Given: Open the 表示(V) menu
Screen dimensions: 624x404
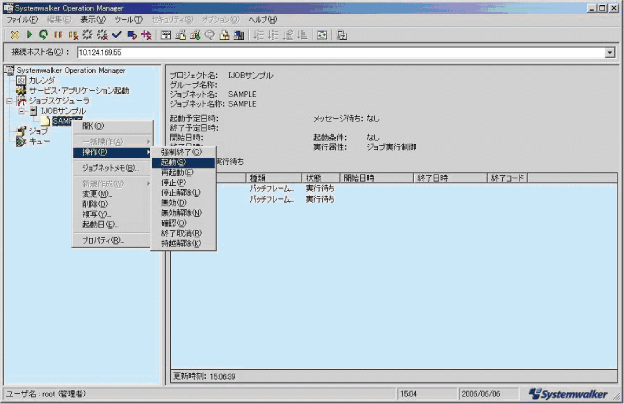Looking at the screenshot, I should click(93, 20).
